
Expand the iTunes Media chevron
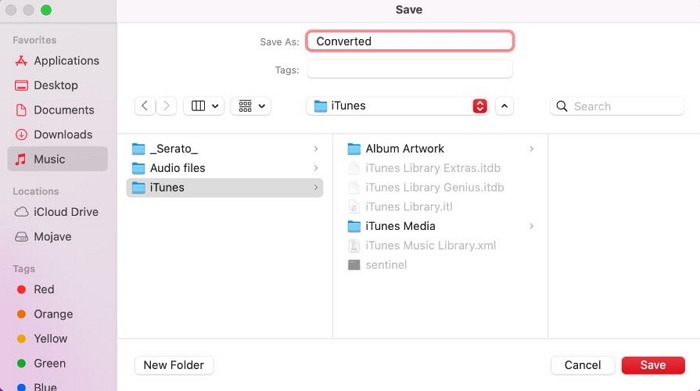[x=531, y=226]
